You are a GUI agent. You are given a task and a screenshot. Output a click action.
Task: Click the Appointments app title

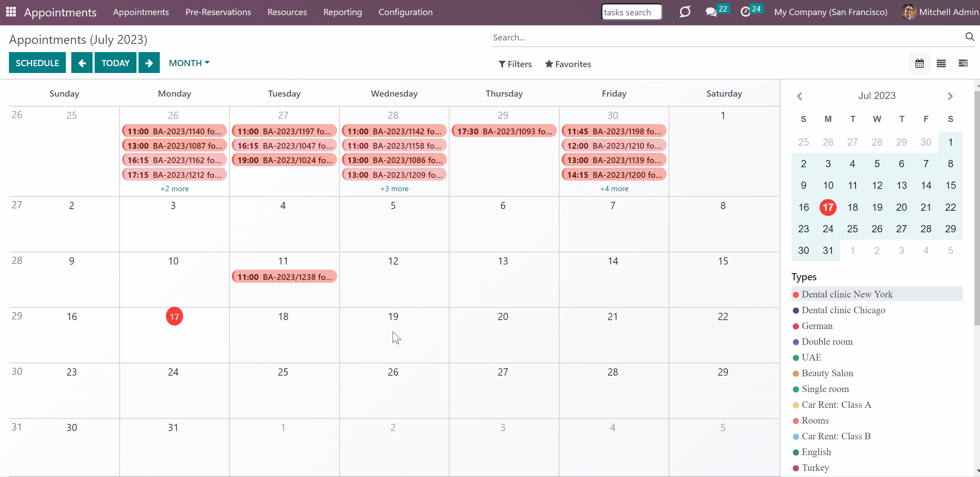pyautogui.click(x=60, y=12)
